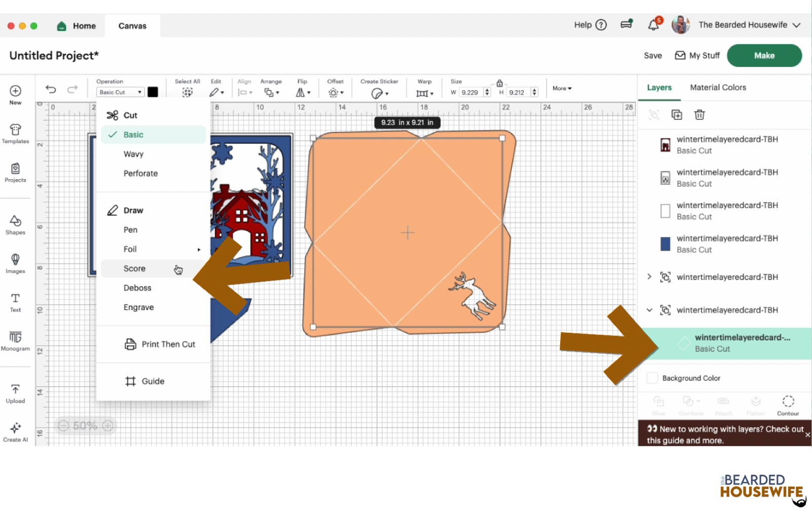Delete the selected layer with trash icon
812x516 pixels.
[x=700, y=115]
